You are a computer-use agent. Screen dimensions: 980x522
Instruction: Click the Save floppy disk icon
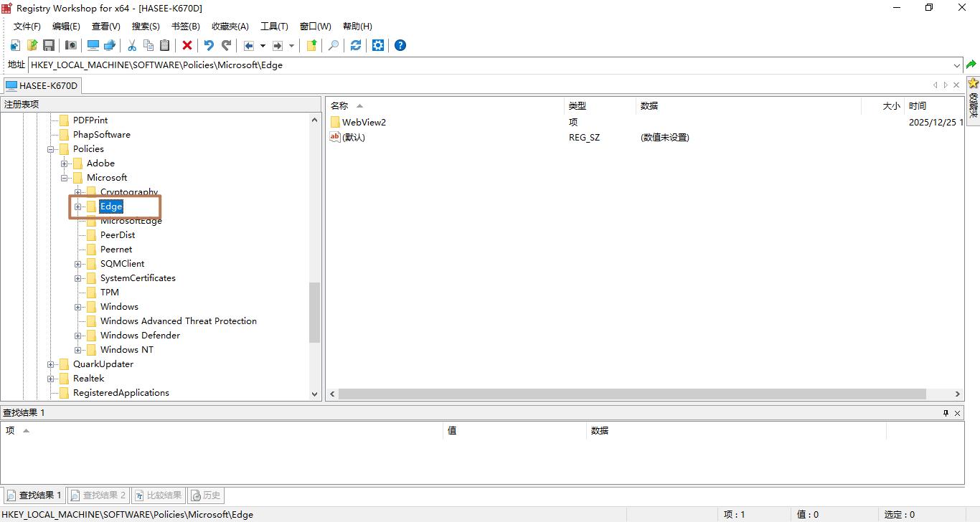[x=49, y=45]
